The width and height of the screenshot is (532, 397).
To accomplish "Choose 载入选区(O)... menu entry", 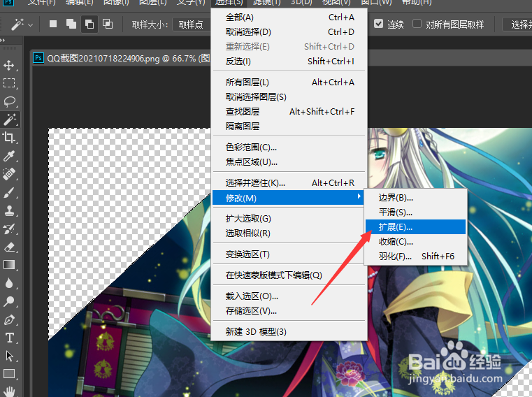I will point(289,296).
